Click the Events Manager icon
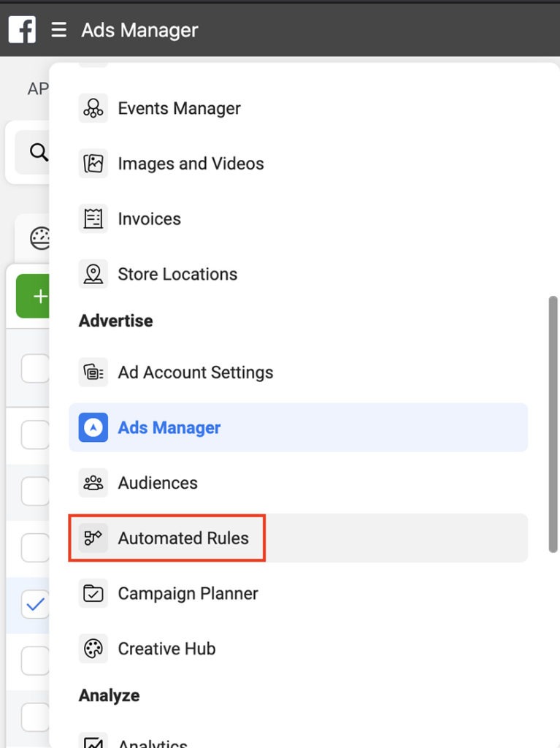 click(x=93, y=108)
